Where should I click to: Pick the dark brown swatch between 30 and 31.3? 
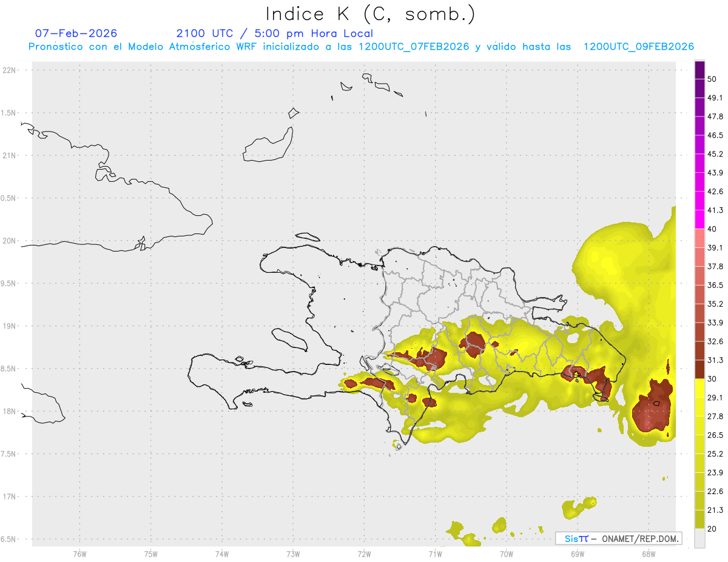(x=699, y=369)
